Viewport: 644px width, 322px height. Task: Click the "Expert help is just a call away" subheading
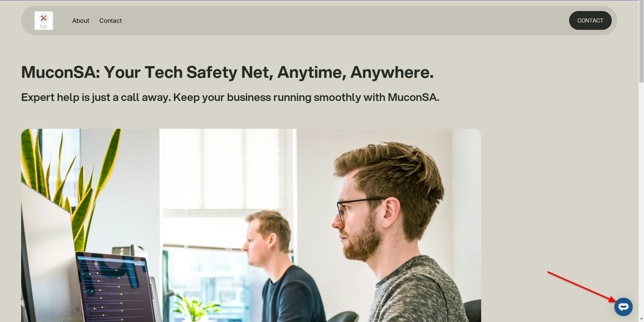230,97
